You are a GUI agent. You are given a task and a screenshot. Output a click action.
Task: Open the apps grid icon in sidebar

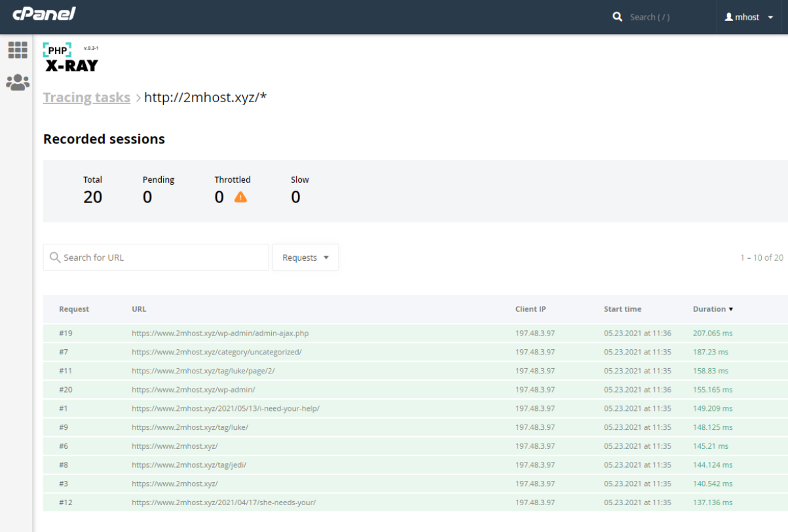click(18, 50)
